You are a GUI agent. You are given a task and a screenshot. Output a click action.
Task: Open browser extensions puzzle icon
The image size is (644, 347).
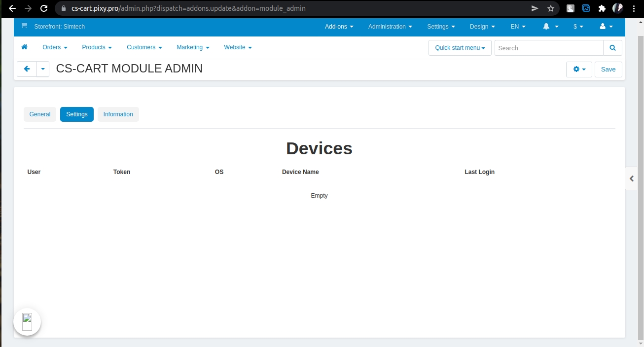tap(602, 8)
